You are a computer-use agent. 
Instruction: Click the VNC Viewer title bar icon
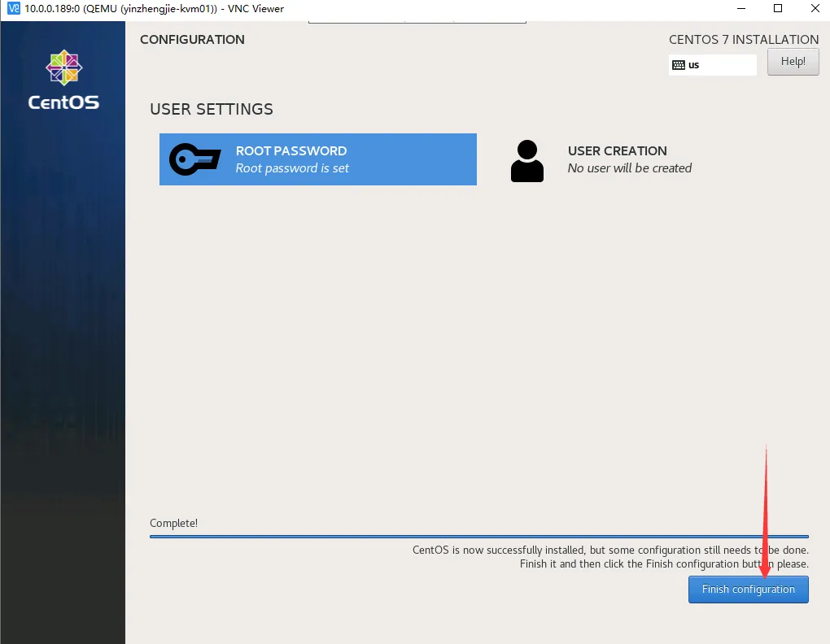[x=13, y=8]
